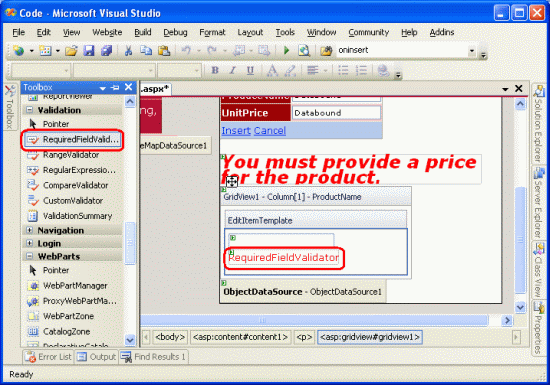
Task: Click the green Start Debugging arrow
Action: pos(286,50)
